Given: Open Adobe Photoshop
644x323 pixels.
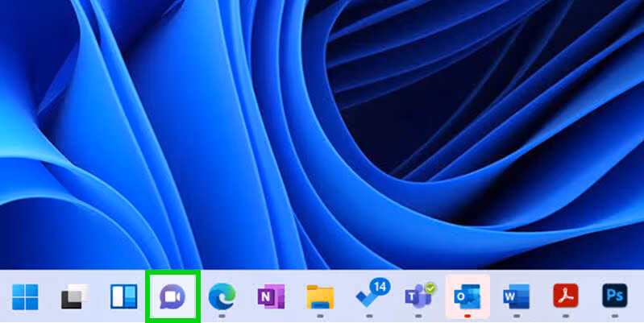Looking at the screenshot, I should 615,296.
